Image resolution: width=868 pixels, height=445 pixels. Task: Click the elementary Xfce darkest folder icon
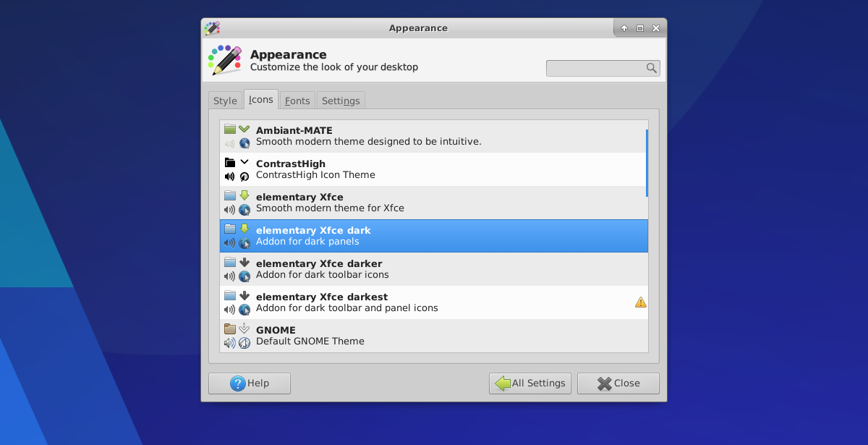pyautogui.click(x=230, y=296)
